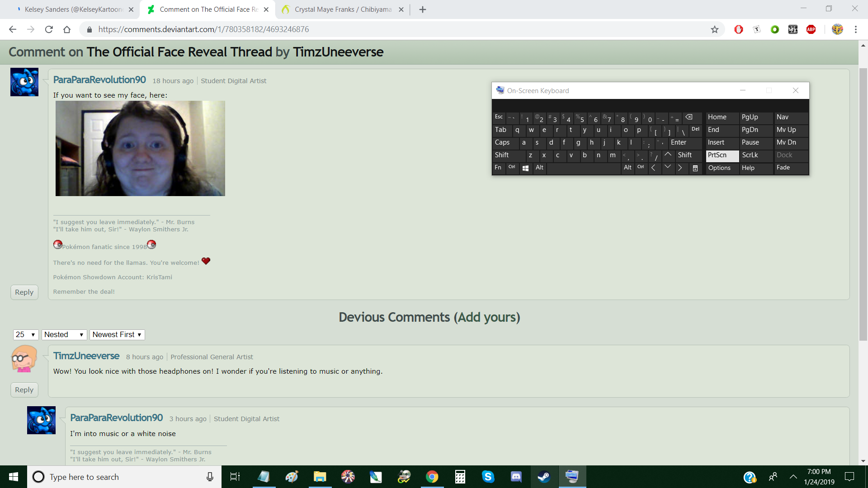Open Task View on taskbar
The image size is (868, 488).
tap(235, 477)
